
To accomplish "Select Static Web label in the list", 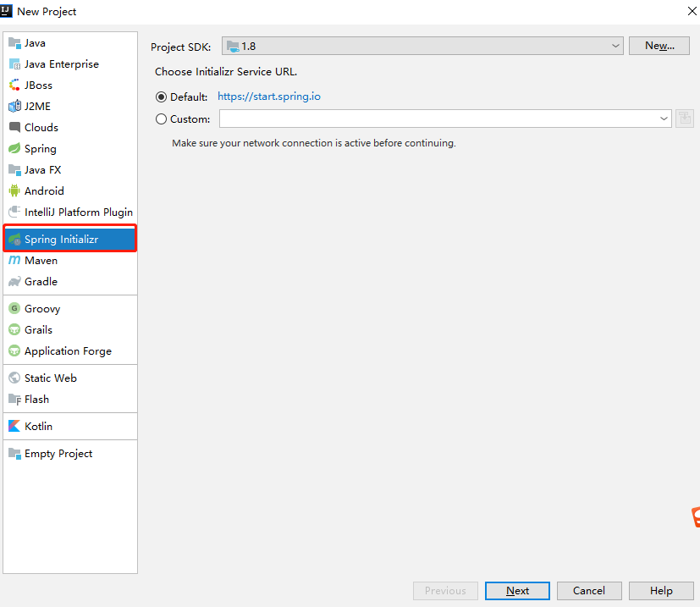I will (51, 378).
